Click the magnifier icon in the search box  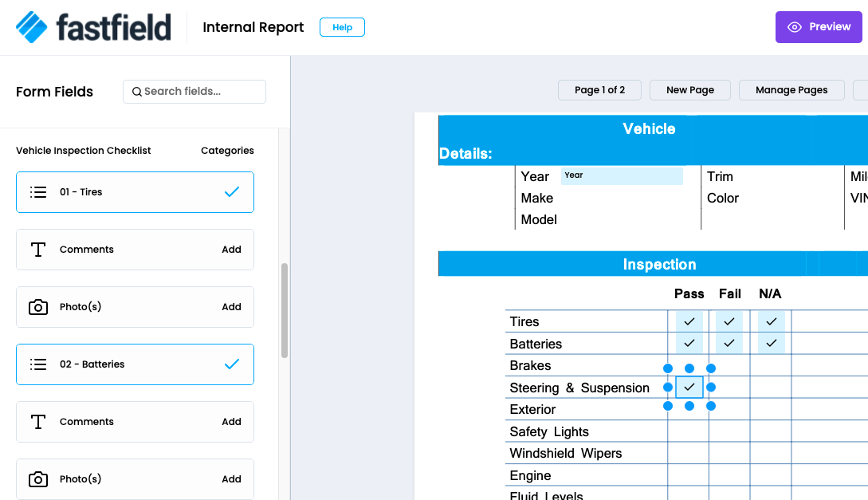coord(137,92)
